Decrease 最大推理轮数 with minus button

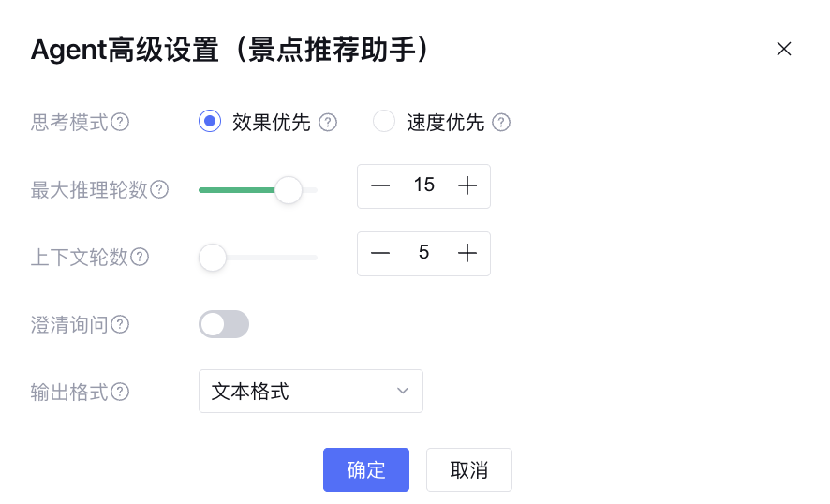point(379,185)
